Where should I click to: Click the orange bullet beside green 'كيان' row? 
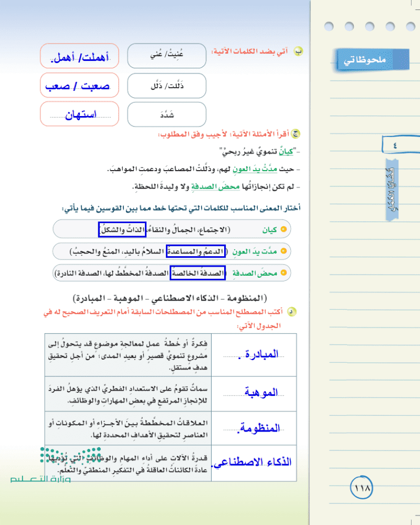[283, 229]
